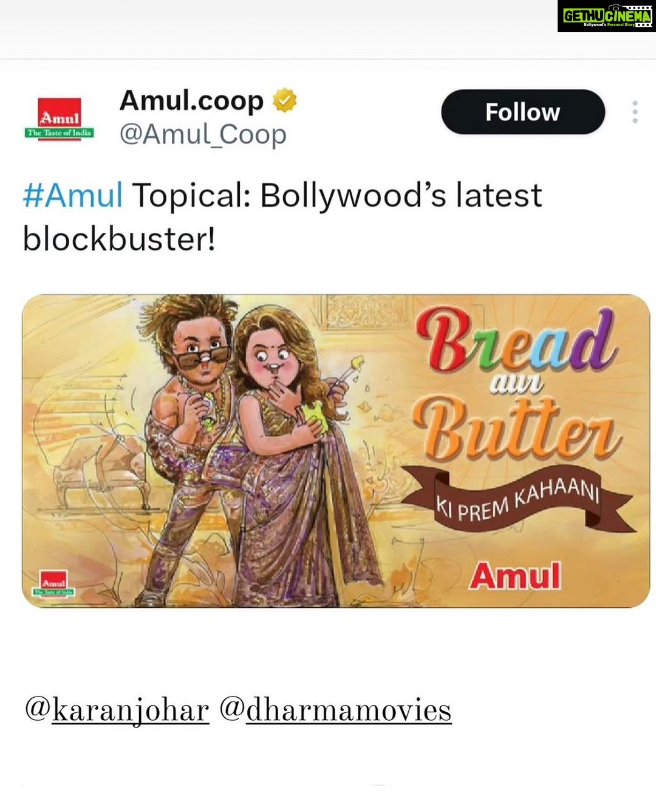Open the @Amul_Coop handle
Viewport: 656px width, 812px height.
(203, 134)
